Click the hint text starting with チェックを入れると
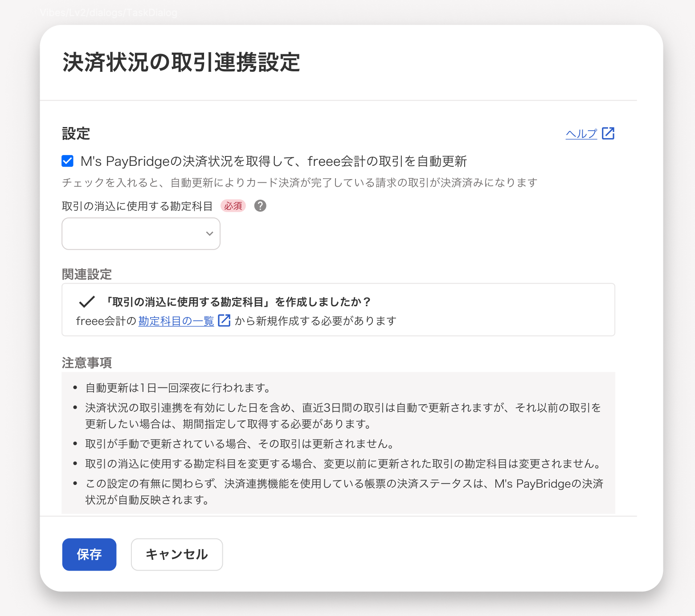The width and height of the screenshot is (695, 616). coord(299,183)
